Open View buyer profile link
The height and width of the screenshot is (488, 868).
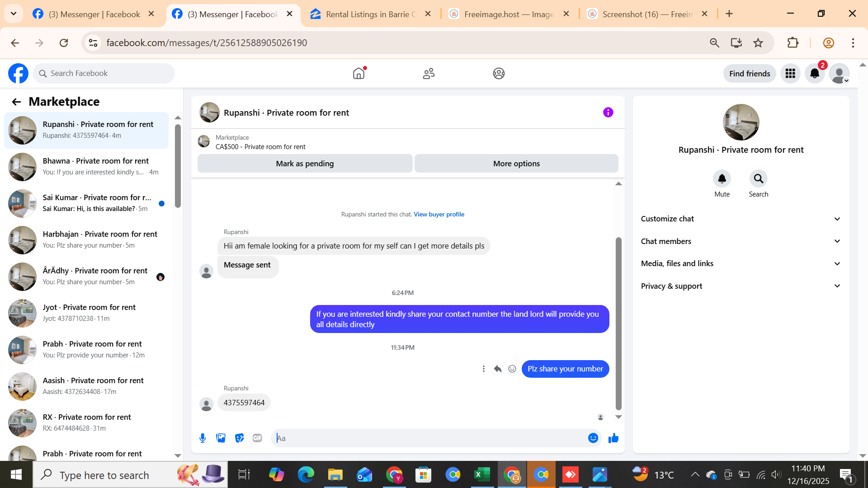tap(439, 214)
